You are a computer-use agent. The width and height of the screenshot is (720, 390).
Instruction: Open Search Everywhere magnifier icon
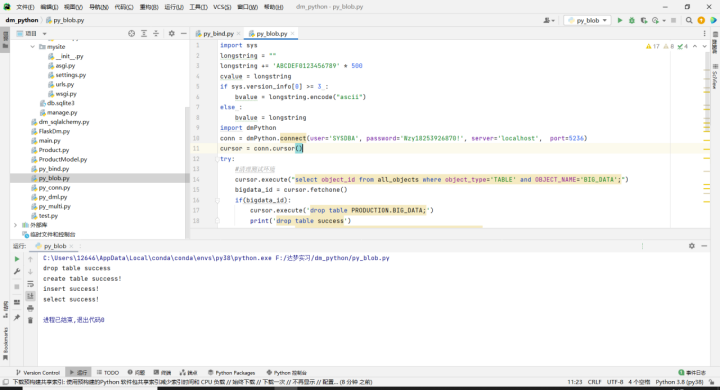tap(689, 20)
